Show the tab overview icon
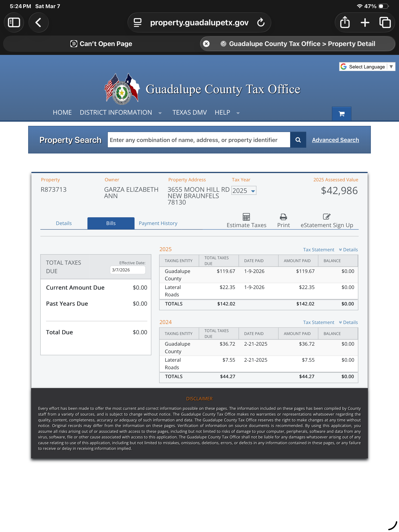This screenshot has height=532, width=399. point(385,23)
